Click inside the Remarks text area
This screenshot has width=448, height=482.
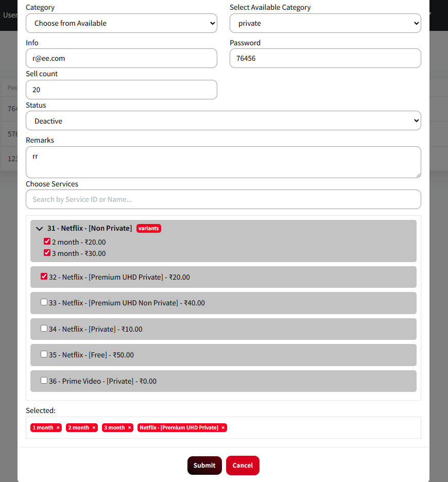click(x=223, y=162)
